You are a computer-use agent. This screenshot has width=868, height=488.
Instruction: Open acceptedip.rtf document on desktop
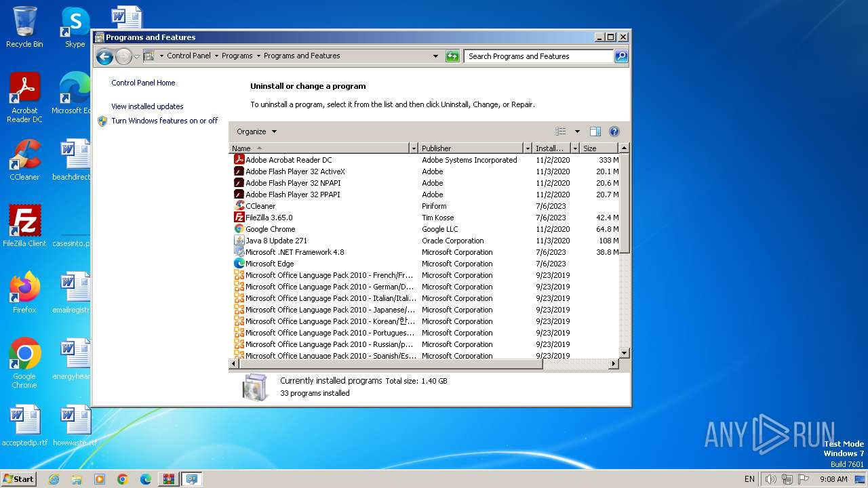(x=24, y=426)
